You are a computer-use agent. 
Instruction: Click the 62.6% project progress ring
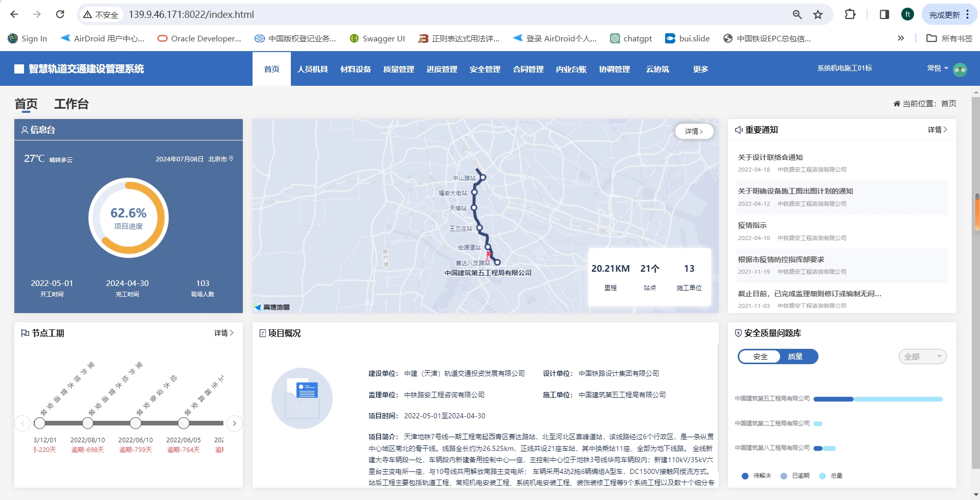tap(128, 218)
